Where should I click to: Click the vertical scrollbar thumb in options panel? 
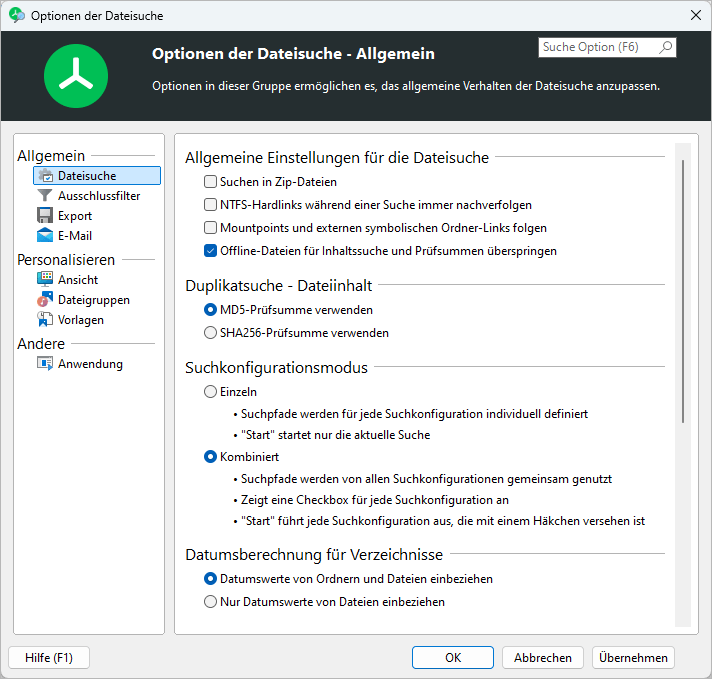[x=683, y=291]
